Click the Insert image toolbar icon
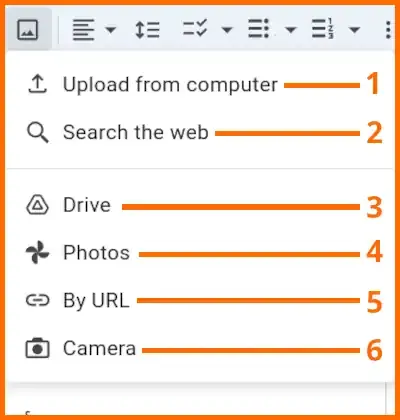This screenshot has height=420, width=400. point(28,30)
